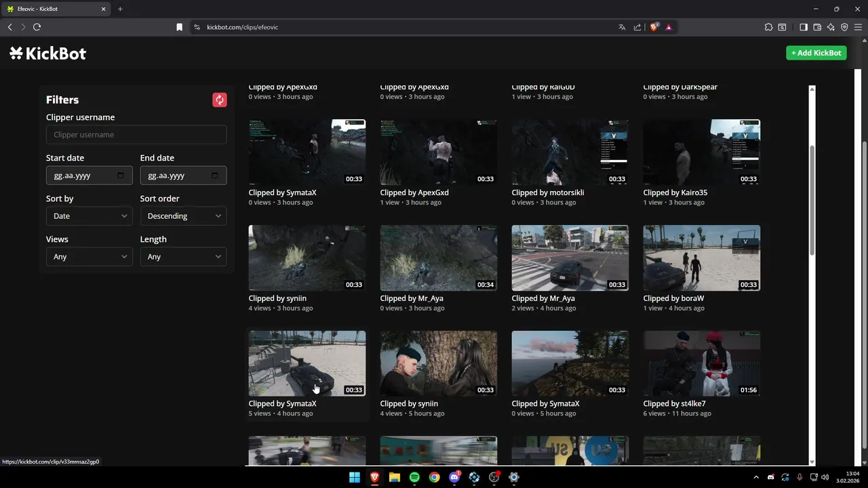The image size is (868, 488).
Task: Open Brave Shields icon
Action: [654, 27]
